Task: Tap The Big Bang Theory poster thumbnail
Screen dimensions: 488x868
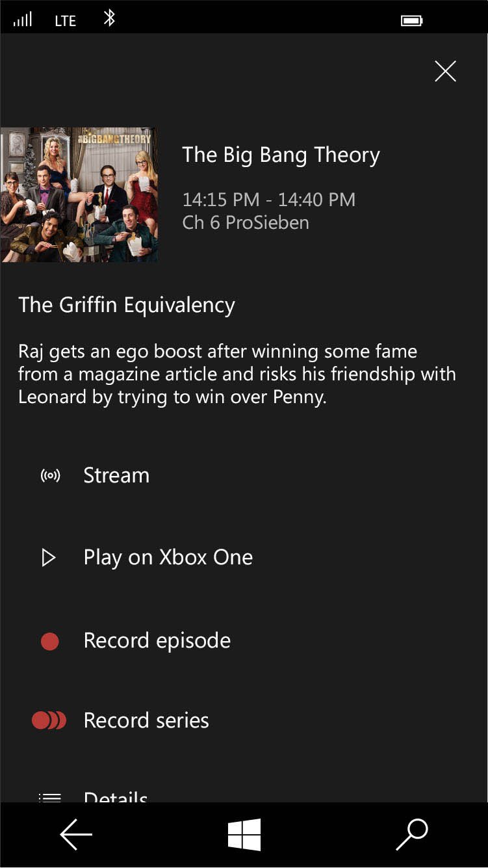Action: tap(79, 195)
